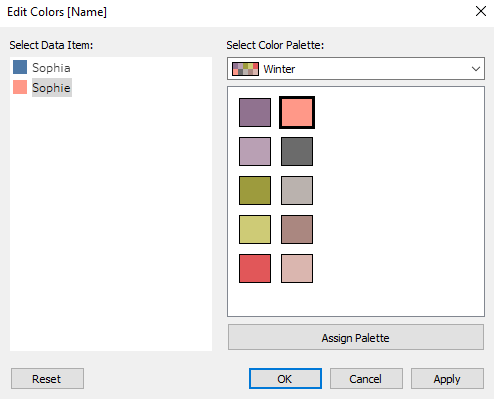Click the Winter palette preview thumbnail
The height and width of the screenshot is (399, 494).
245,69
